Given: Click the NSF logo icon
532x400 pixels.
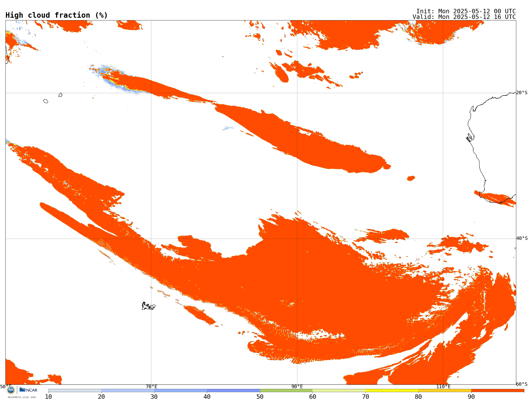Looking at the screenshot, I should tap(11, 390).
